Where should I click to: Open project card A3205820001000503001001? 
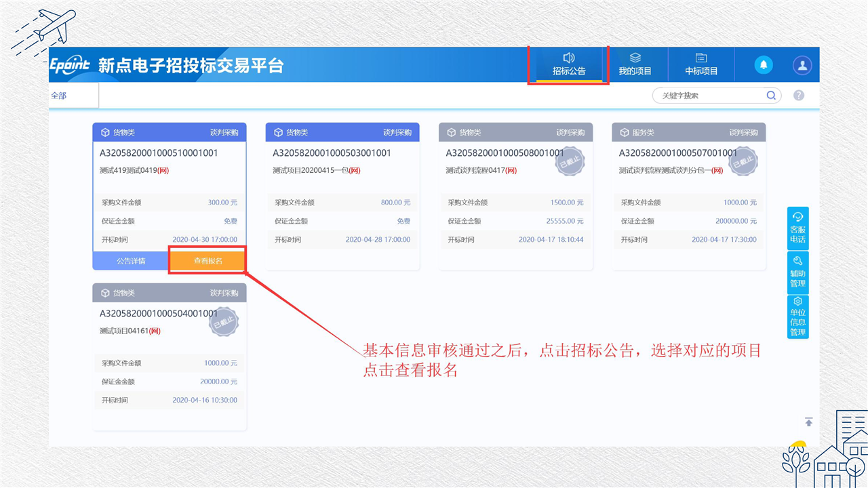332,153
